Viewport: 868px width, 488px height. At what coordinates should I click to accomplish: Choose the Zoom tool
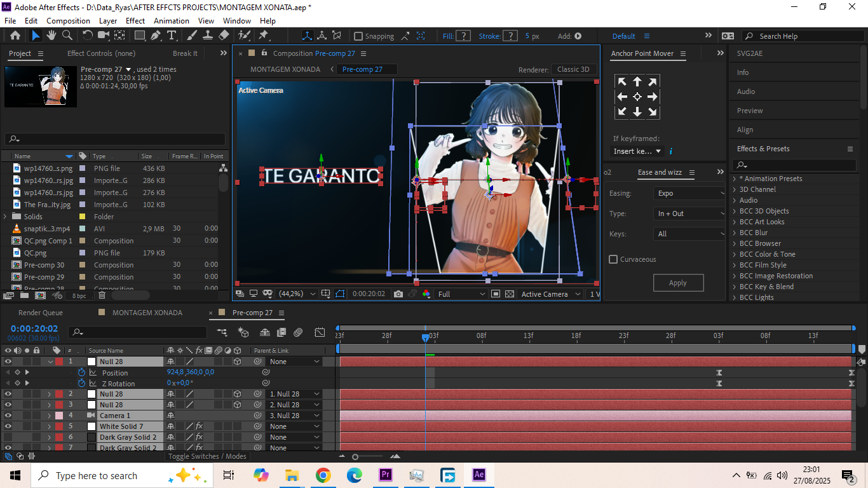67,36
